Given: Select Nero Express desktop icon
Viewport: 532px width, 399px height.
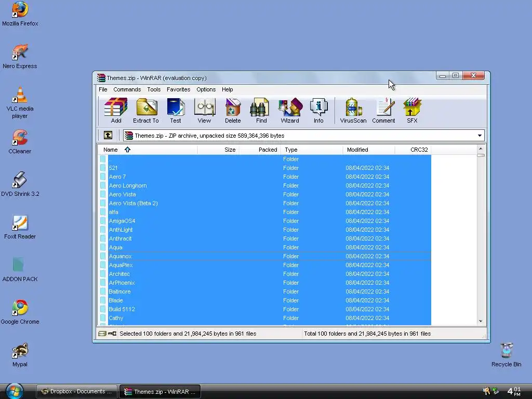Looking at the screenshot, I should pyautogui.click(x=20, y=57).
